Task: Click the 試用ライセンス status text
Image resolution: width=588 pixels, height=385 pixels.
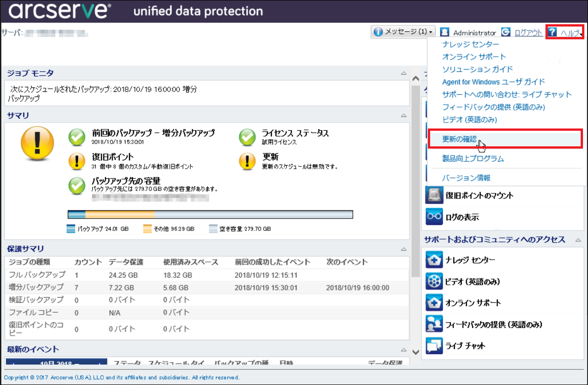Action: click(279, 142)
